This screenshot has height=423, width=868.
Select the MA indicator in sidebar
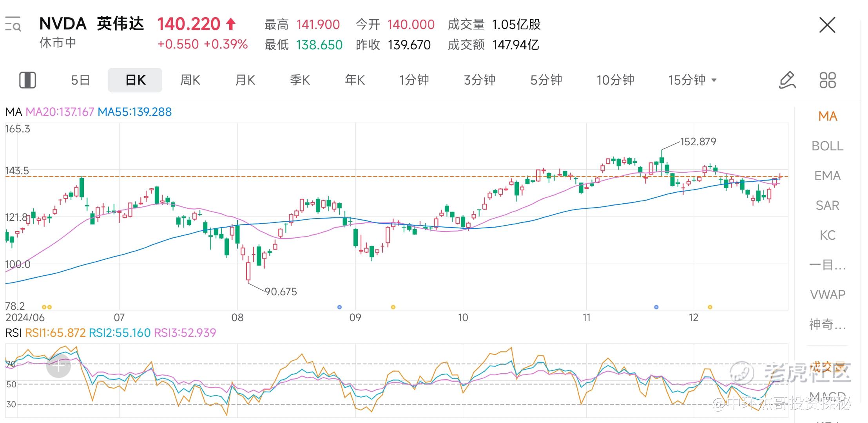point(828,116)
